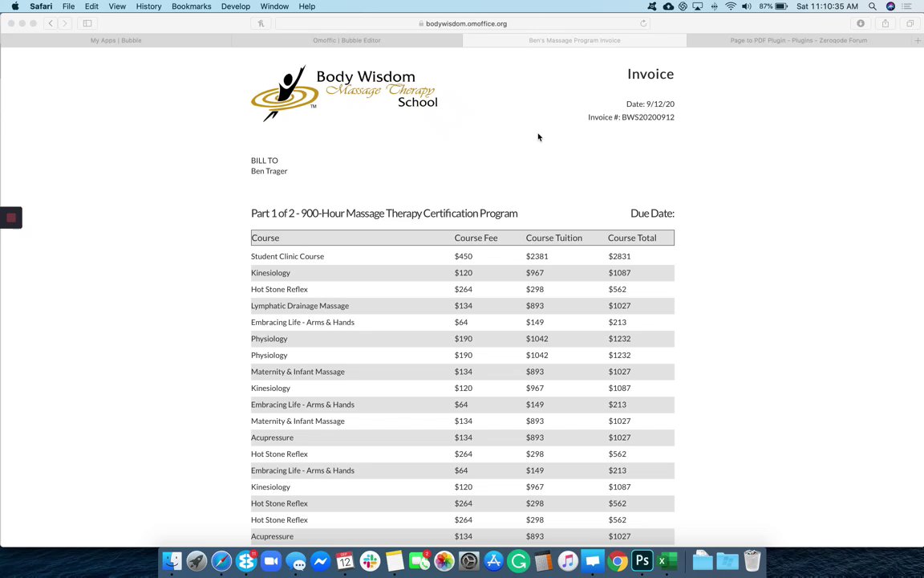Open FaceTime in the dock
Image resolution: width=924 pixels, height=578 pixels.
[x=419, y=561]
